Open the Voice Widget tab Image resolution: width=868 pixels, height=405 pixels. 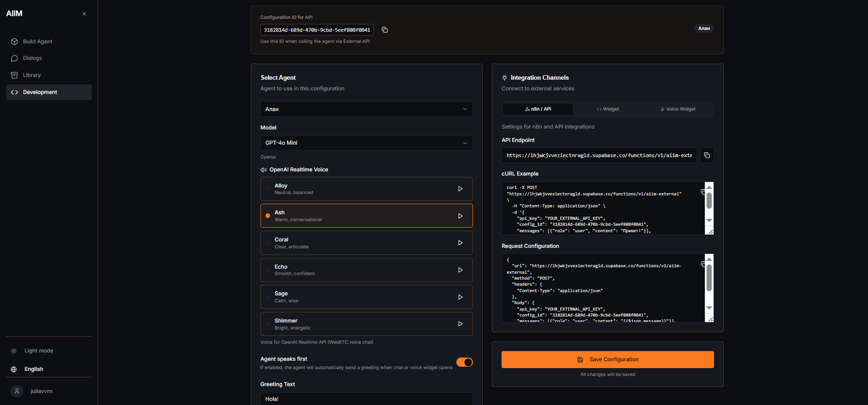678,109
